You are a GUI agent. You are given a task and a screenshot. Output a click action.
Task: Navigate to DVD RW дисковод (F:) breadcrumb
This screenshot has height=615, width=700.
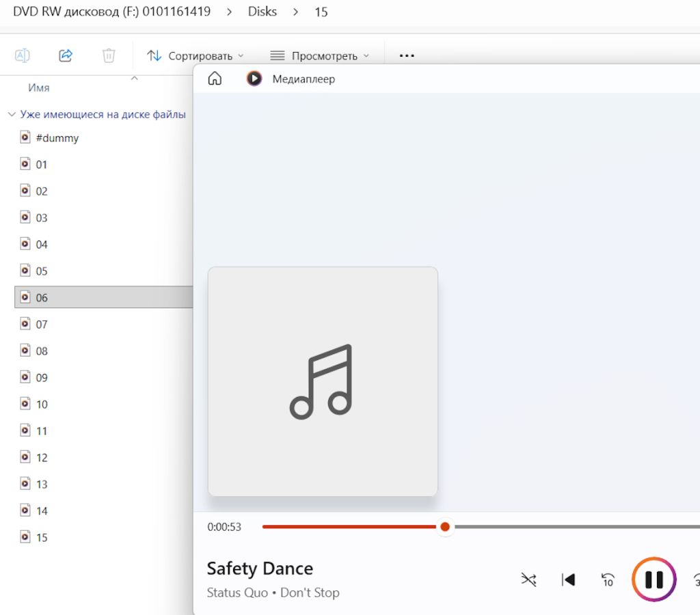click(x=111, y=12)
